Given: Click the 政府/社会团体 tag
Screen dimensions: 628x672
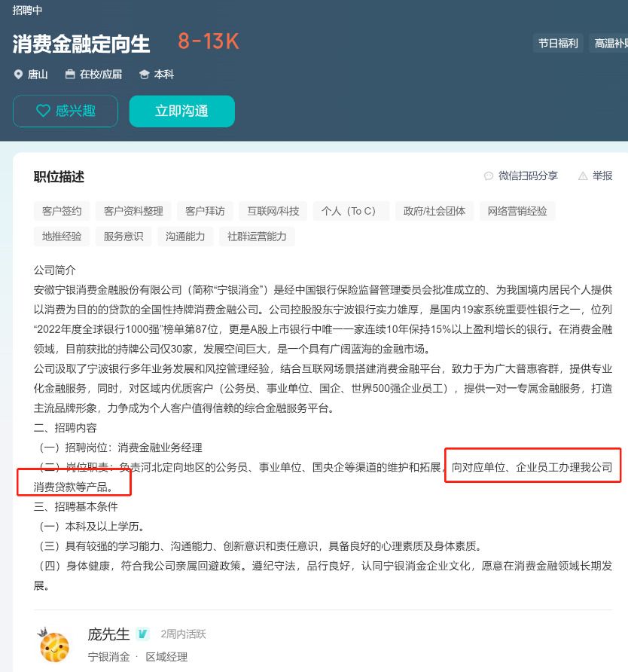Looking at the screenshot, I should [x=434, y=211].
